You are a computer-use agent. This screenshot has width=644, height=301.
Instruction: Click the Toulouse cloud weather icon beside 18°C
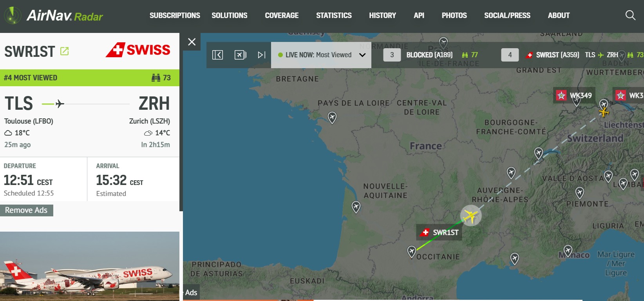tap(8, 133)
